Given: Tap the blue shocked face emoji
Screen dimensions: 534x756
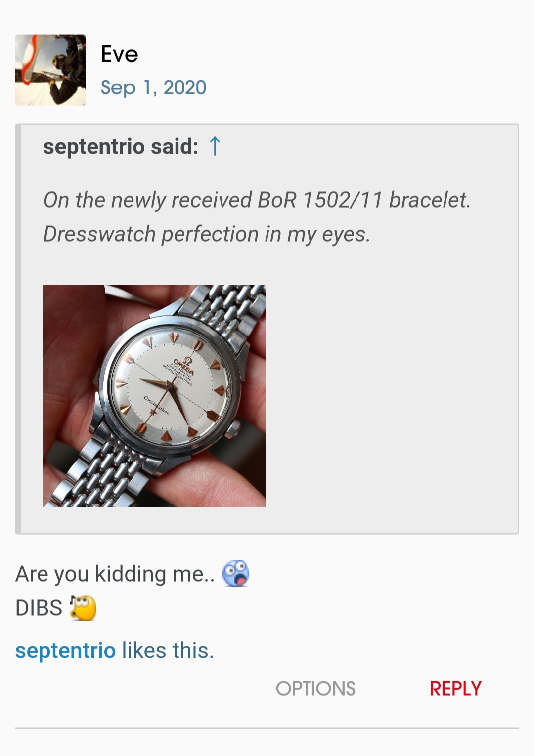Looking at the screenshot, I should click(236, 573).
